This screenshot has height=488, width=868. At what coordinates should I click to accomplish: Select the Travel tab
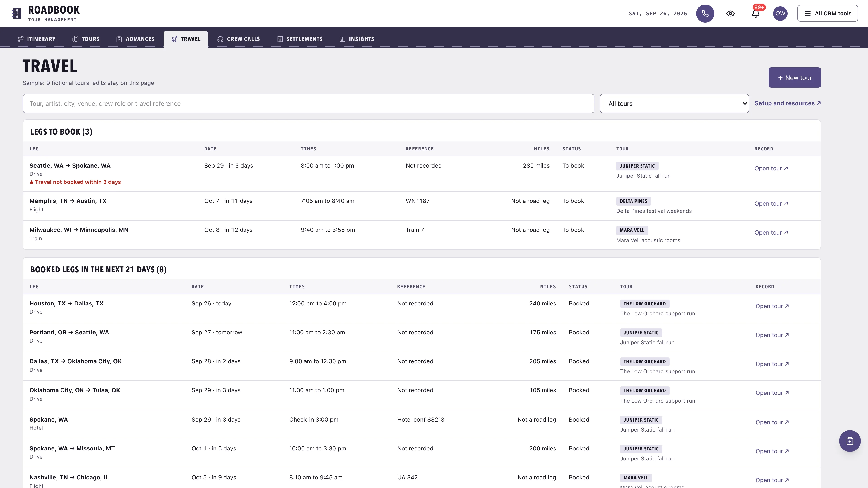186,39
